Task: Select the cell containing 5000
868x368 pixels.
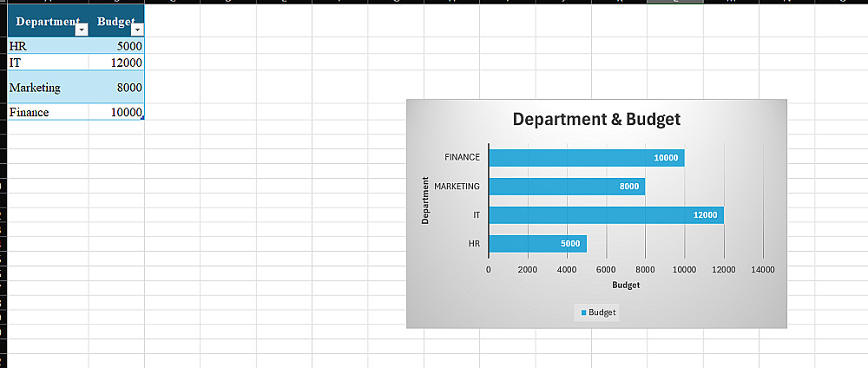Action: [116, 46]
